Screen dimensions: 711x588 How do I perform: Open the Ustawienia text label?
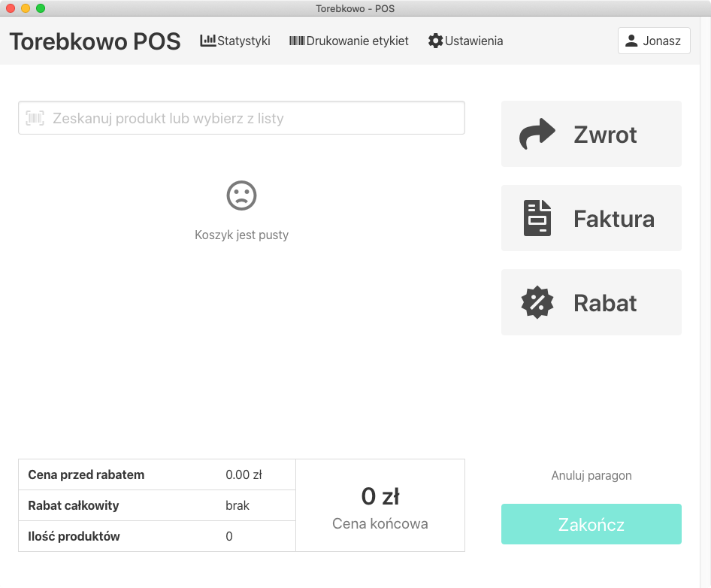coord(473,41)
